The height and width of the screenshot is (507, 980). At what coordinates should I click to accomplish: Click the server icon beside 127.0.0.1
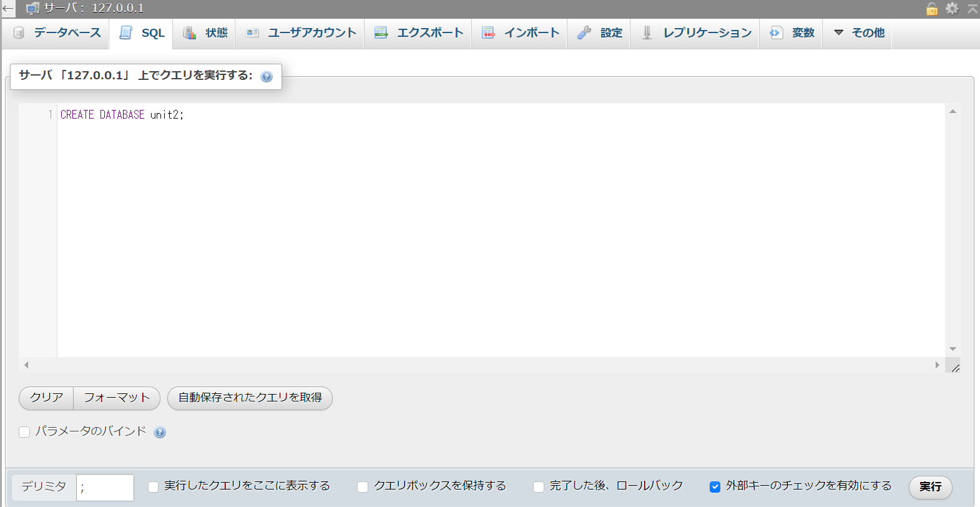pyautogui.click(x=32, y=8)
